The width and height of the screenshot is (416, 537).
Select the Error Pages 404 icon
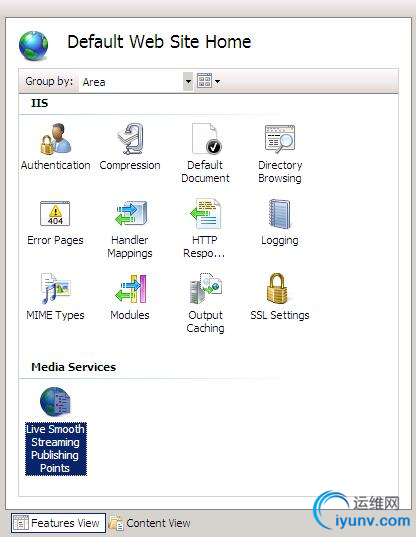tap(55, 213)
